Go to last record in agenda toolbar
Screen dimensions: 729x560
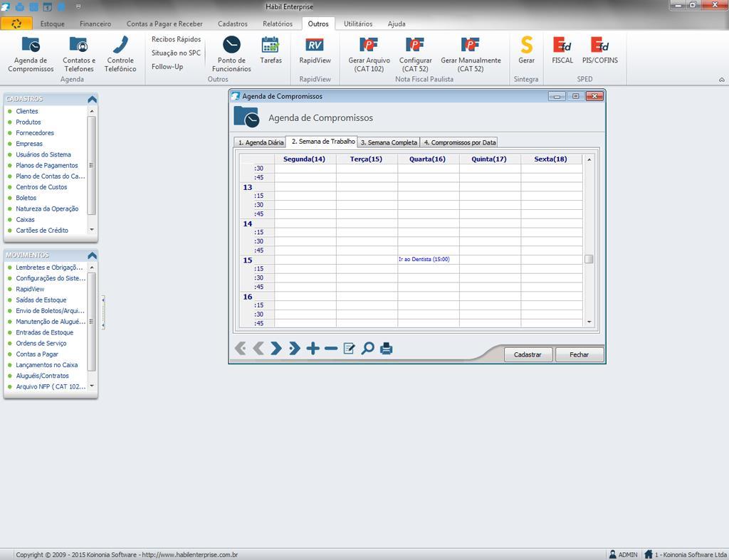pos(294,348)
